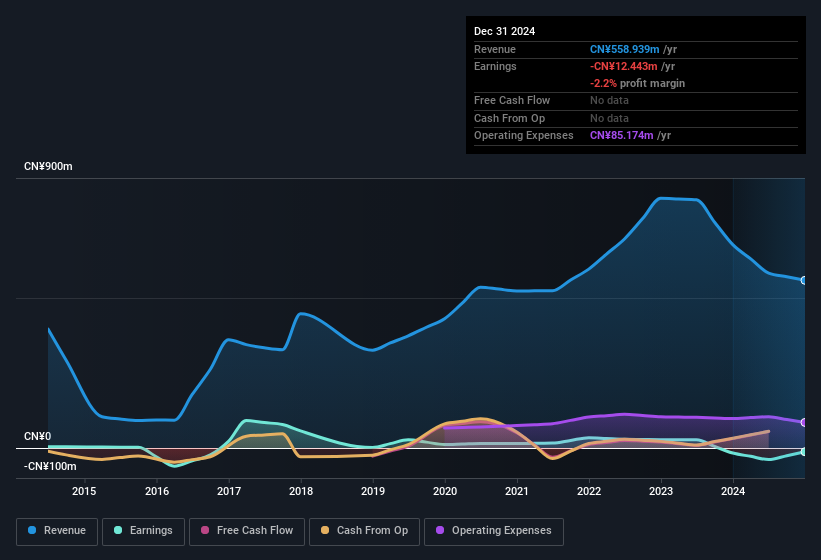Click the Revenue row label in tooltip

(x=495, y=49)
